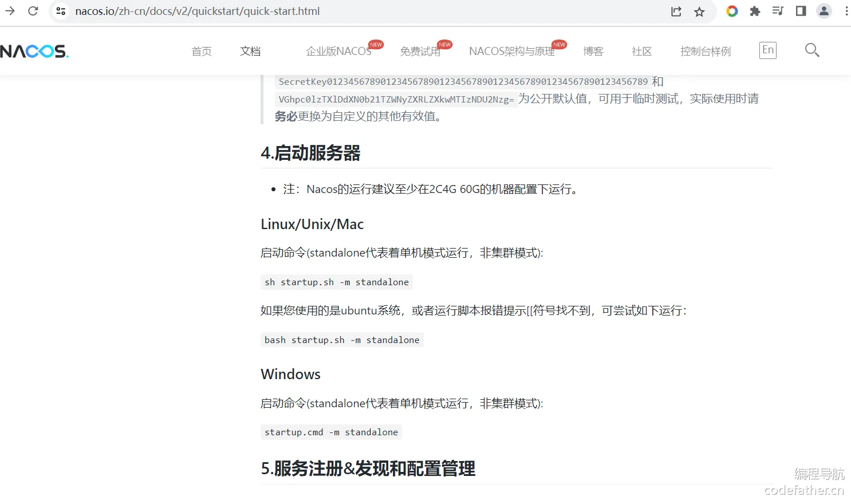Open the site search magnifier icon

pos(812,50)
